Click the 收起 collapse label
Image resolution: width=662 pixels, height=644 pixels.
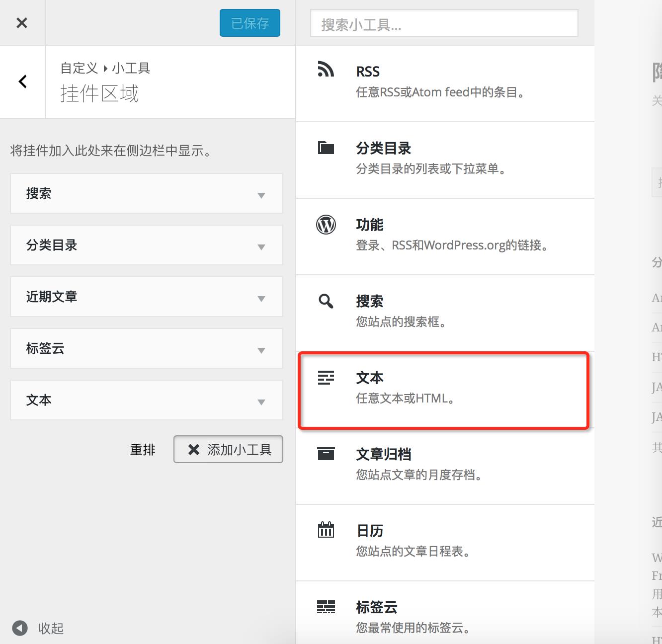point(51,629)
